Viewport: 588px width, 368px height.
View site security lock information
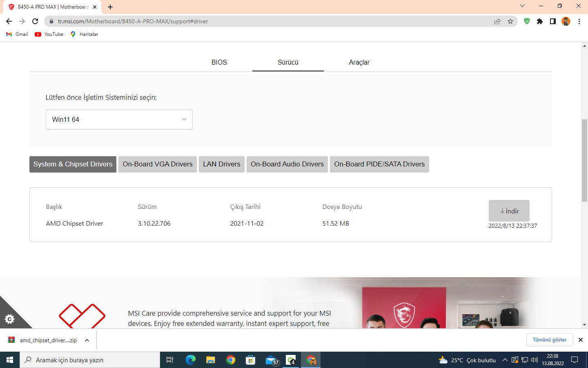pyautogui.click(x=51, y=21)
